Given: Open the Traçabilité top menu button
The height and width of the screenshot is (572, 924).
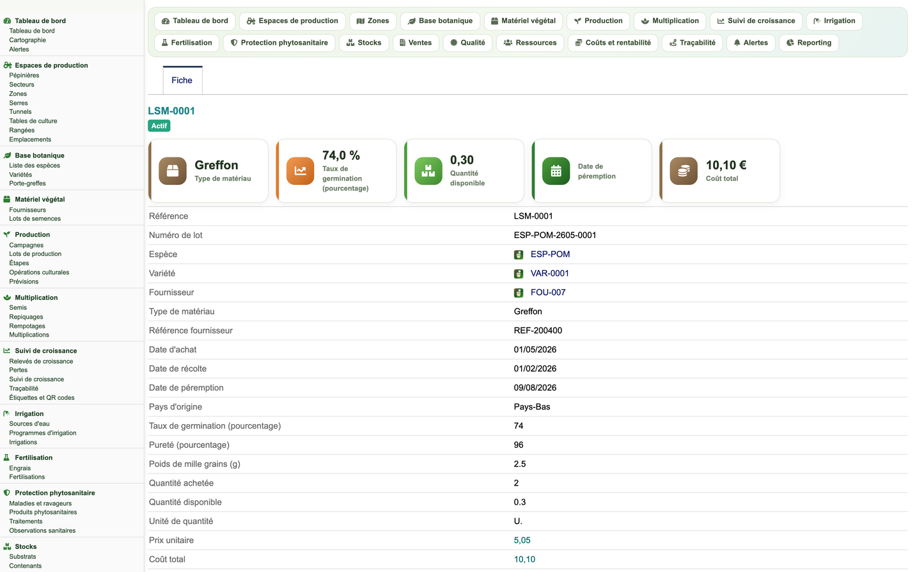Looking at the screenshot, I should pyautogui.click(x=692, y=43).
